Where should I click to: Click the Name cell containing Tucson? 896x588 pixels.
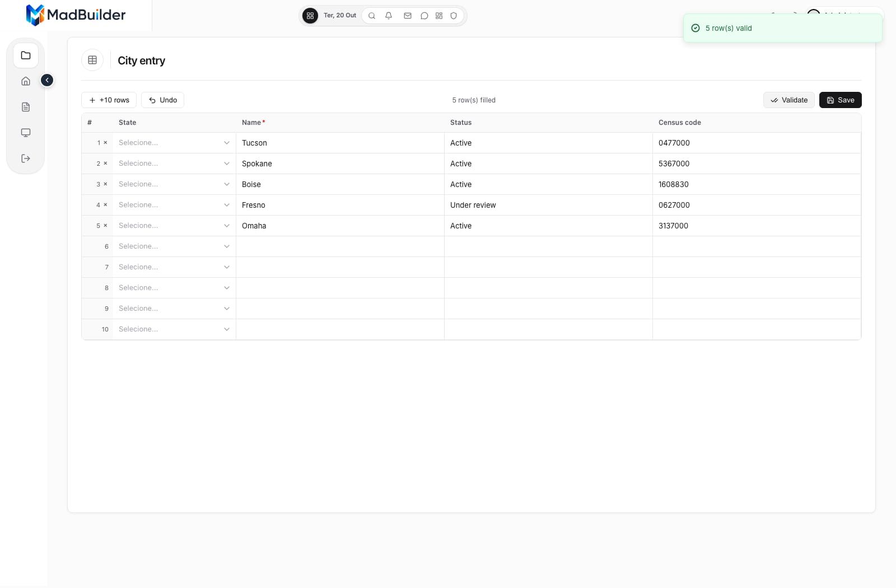tap(340, 143)
